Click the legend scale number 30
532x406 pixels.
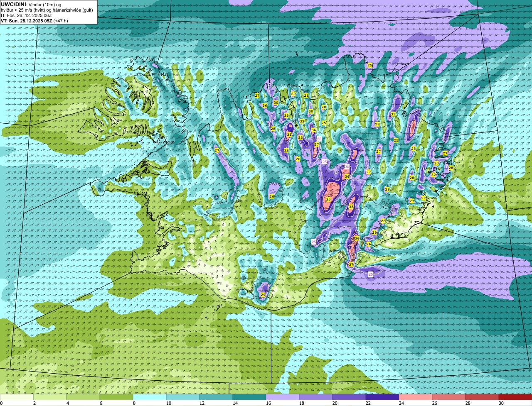point(501,403)
